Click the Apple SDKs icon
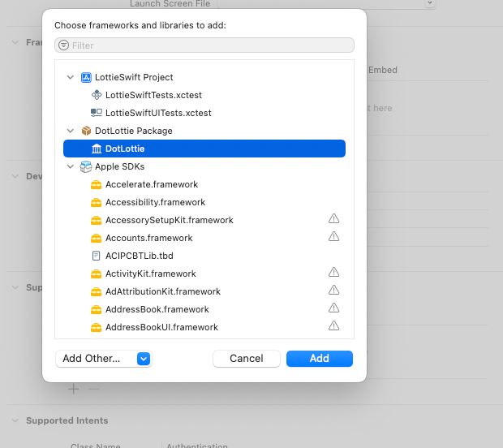This screenshot has width=503, height=448. [86, 166]
